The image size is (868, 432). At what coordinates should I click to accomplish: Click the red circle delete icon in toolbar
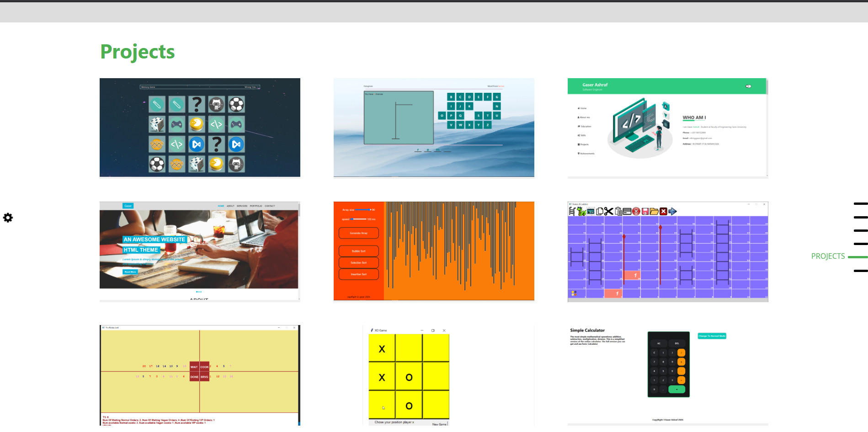[x=636, y=211]
